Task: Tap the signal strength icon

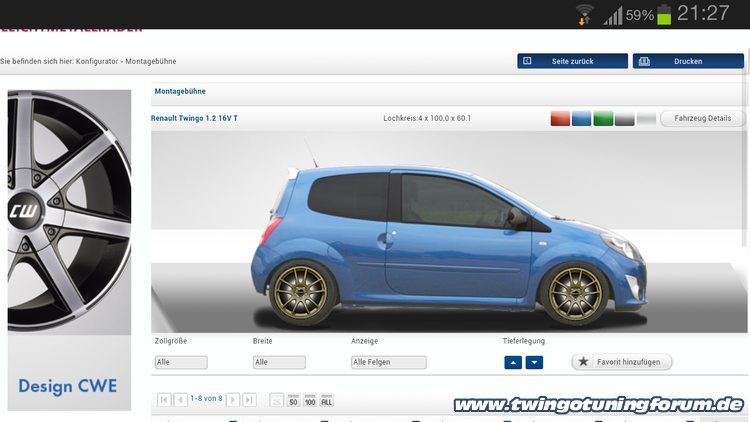Action: (x=613, y=15)
